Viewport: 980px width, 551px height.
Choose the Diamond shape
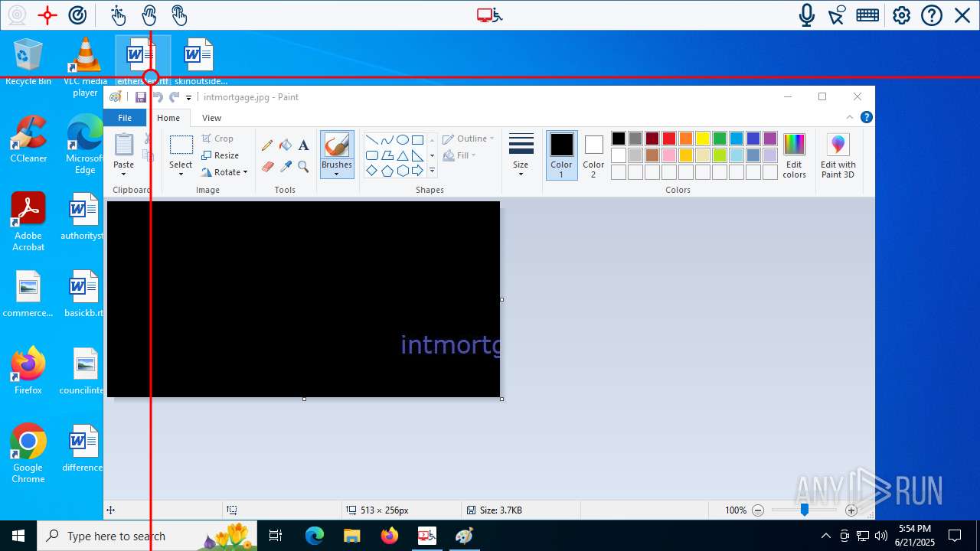(x=371, y=171)
